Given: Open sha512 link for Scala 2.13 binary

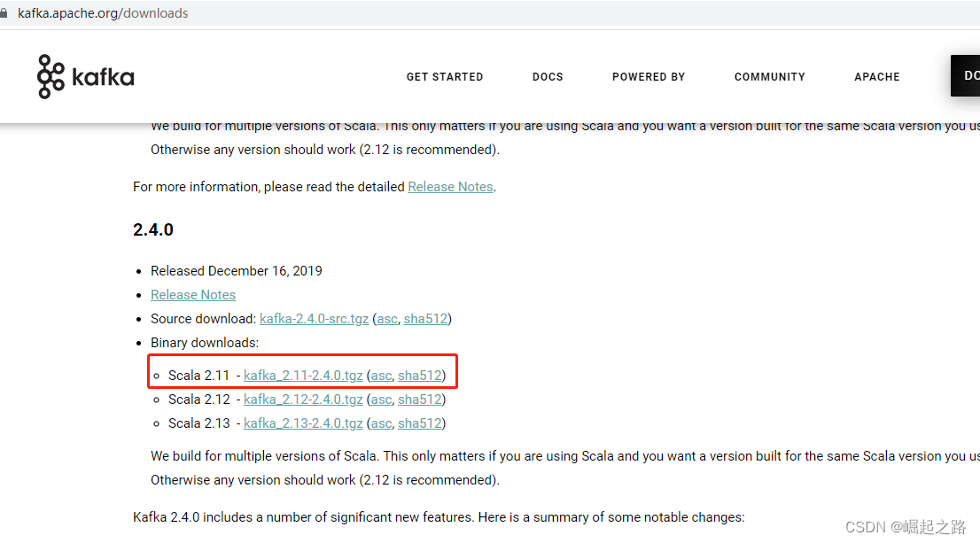Looking at the screenshot, I should (x=420, y=423).
